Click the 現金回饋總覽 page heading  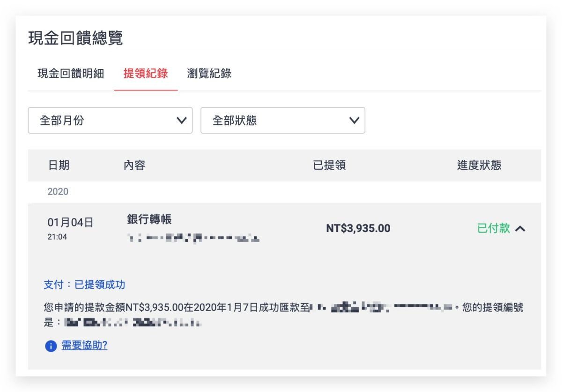[75, 38]
